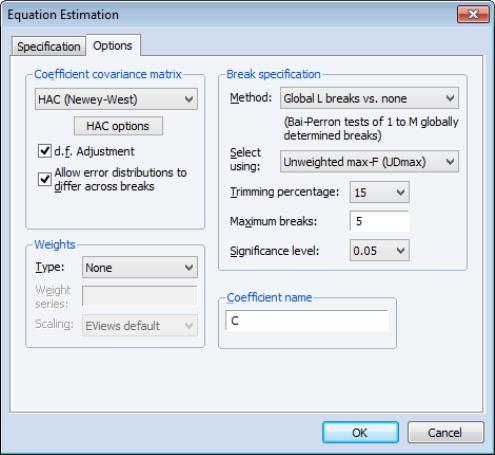Open the HAC (Newey-West) covariance dropdown
The width and height of the screenshot is (495, 455).
pyautogui.click(x=116, y=99)
